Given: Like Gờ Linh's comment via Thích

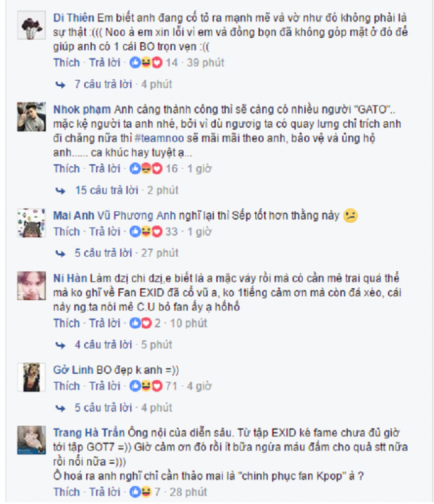Looking at the screenshot, I should (x=67, y=386).
